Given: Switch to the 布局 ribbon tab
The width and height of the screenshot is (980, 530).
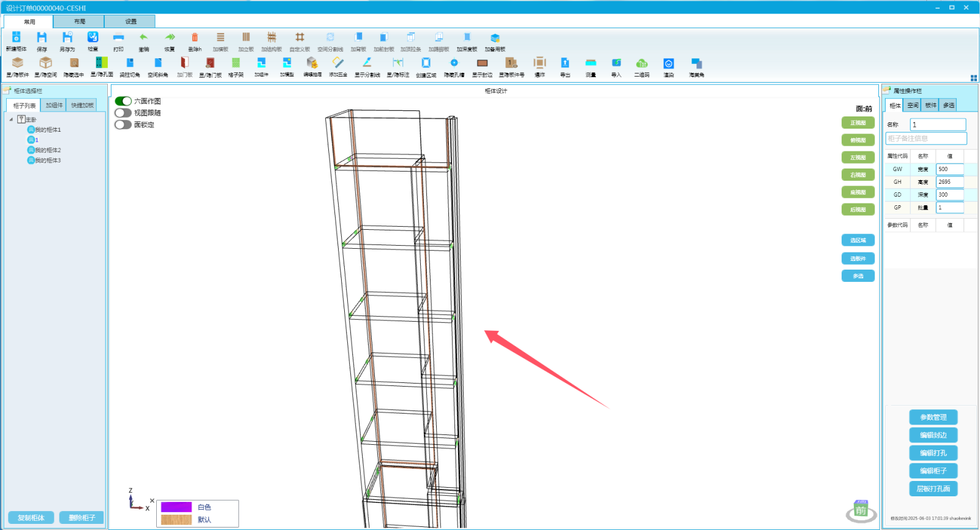Looking at the screenshot, I should click(80, 21).
